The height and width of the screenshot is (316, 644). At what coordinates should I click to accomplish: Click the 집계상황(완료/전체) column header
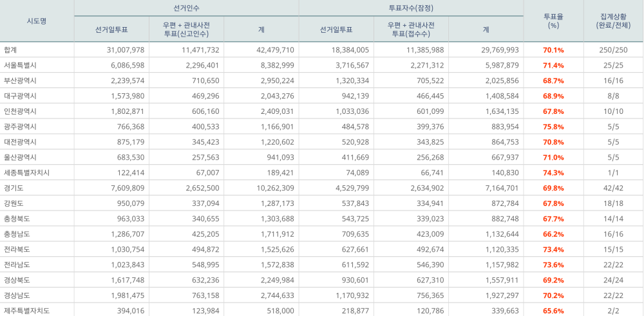[612, 21]
